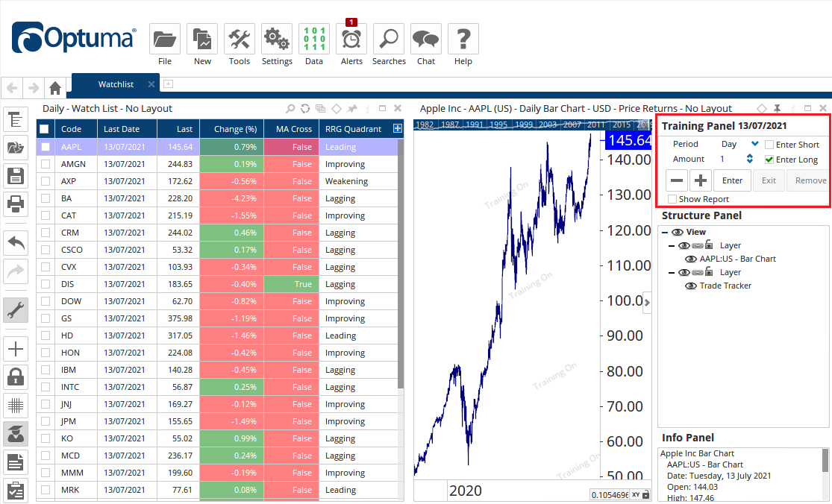This screenshot has height=504, width=832.
Task: Click the chart timeline overview bar
Action: [533, 125]
